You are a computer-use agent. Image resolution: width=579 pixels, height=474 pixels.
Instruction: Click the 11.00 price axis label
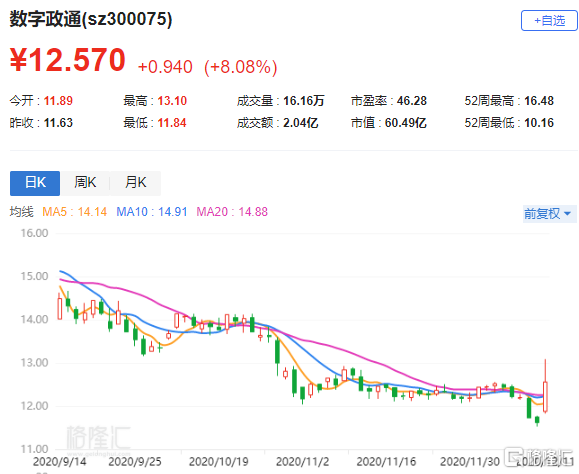[34, 449]
